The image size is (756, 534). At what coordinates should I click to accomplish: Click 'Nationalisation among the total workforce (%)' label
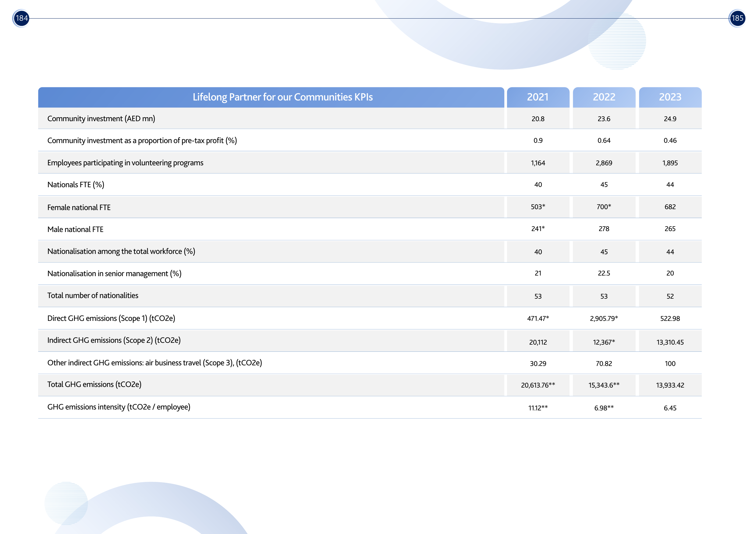point(121,251)
